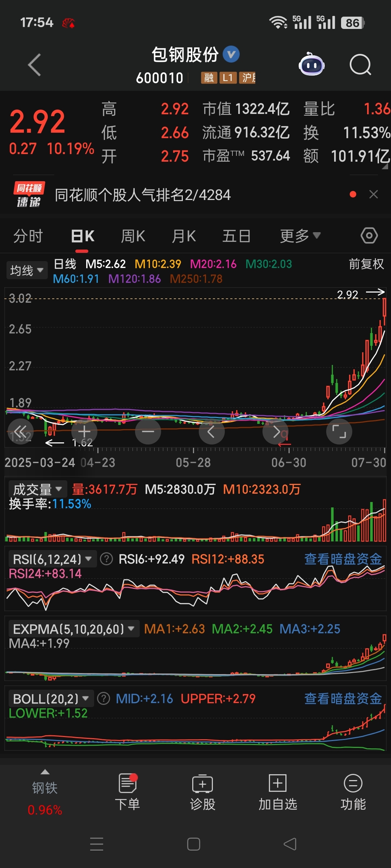This screenshot has height=868, width=391.
Task: Tap the latest candlestick on K-line chart
Action: point(384,311)
